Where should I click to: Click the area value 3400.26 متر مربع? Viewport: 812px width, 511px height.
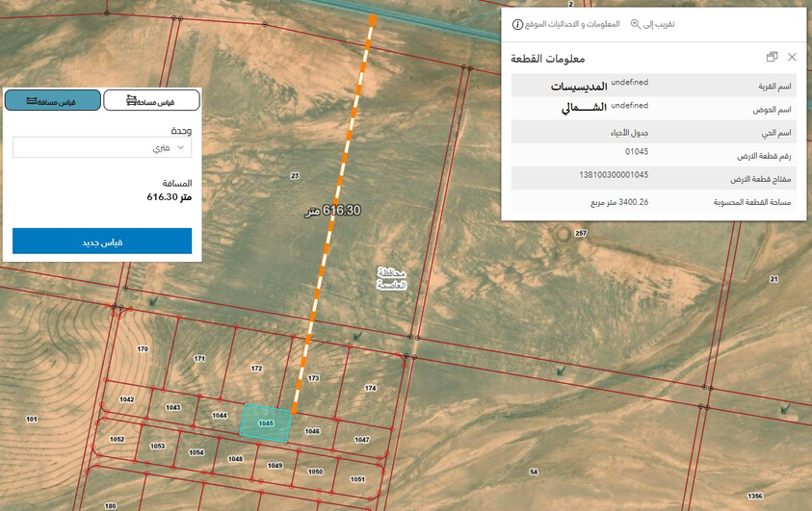pos(619,202)
